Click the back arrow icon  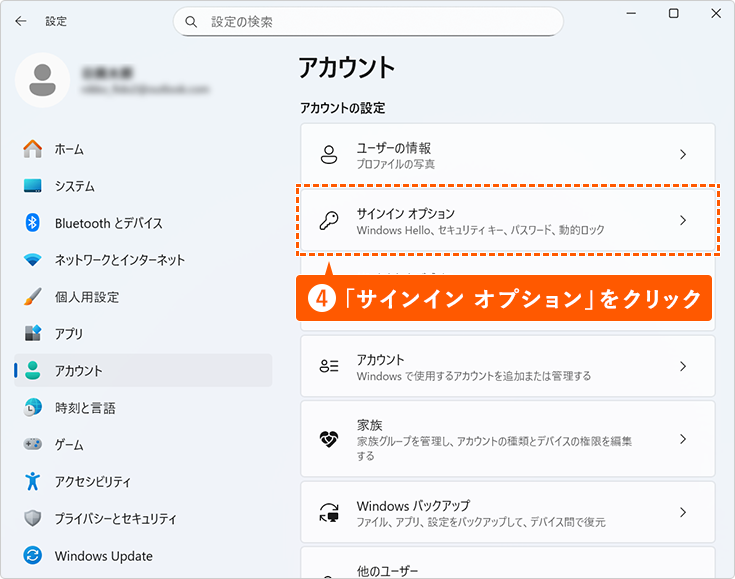[21, 21]
